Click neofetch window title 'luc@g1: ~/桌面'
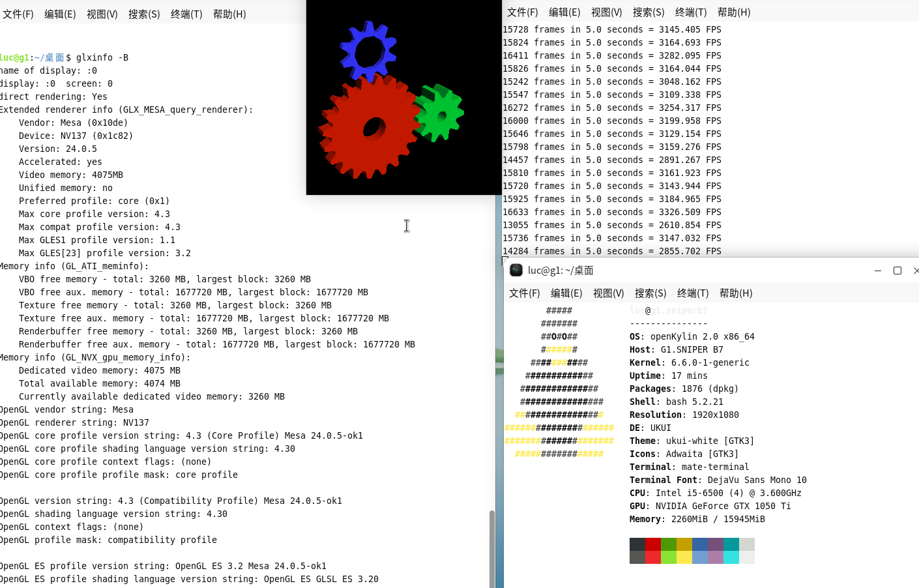Screen dimensions: 919x588 coord(561,271)
